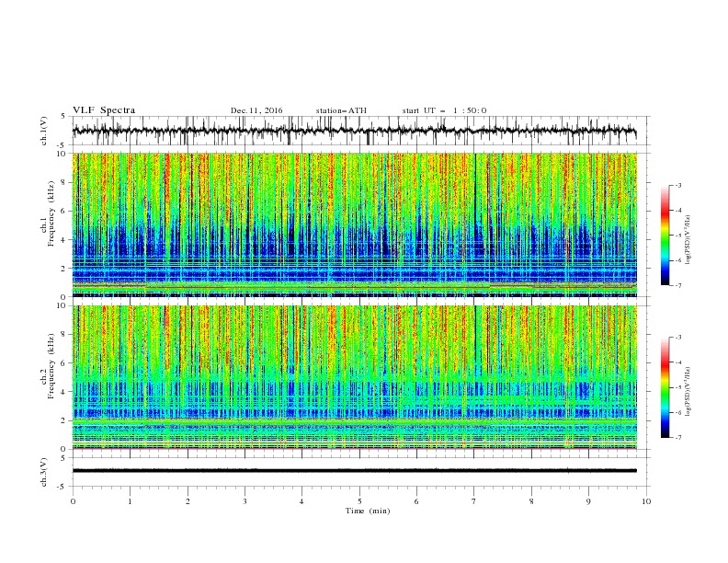Image resolution: width=728 pixels, height=563 pixels.
Task: Click the ch.1 "Frequency (kHz)" axis label
Action: [51, 214]
